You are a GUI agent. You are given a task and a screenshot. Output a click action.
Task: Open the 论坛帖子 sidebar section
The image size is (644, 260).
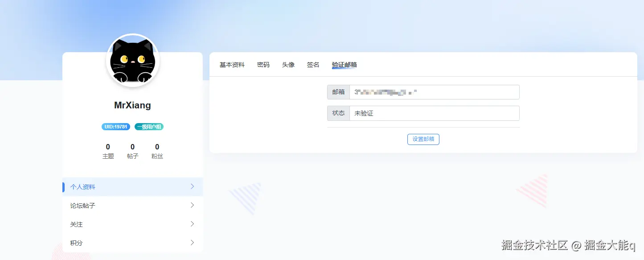point(82,206)
